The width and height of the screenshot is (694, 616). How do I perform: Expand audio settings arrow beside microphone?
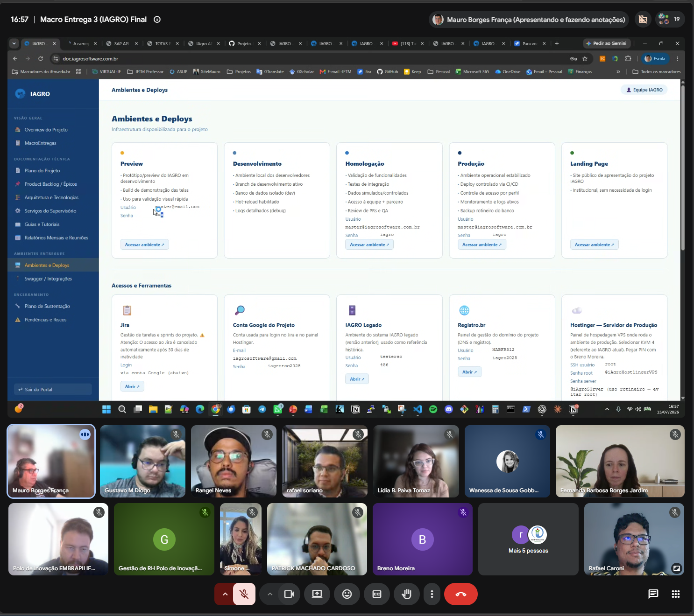225,594
